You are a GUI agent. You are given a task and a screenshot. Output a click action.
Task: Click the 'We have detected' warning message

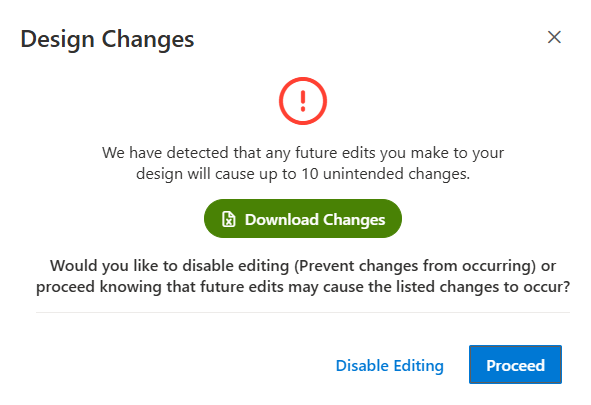[x=303, y=164]
